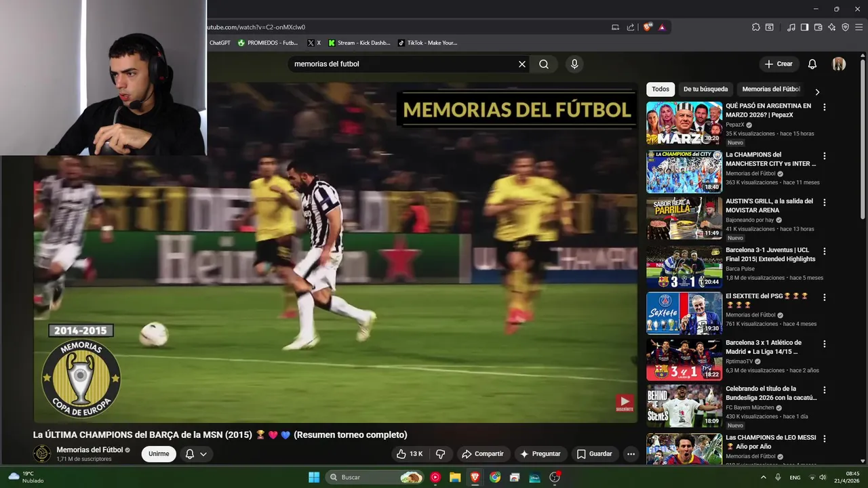
Task: Open YouTube notifications bell
Action: pyautogui.click(x=812, y=64)
